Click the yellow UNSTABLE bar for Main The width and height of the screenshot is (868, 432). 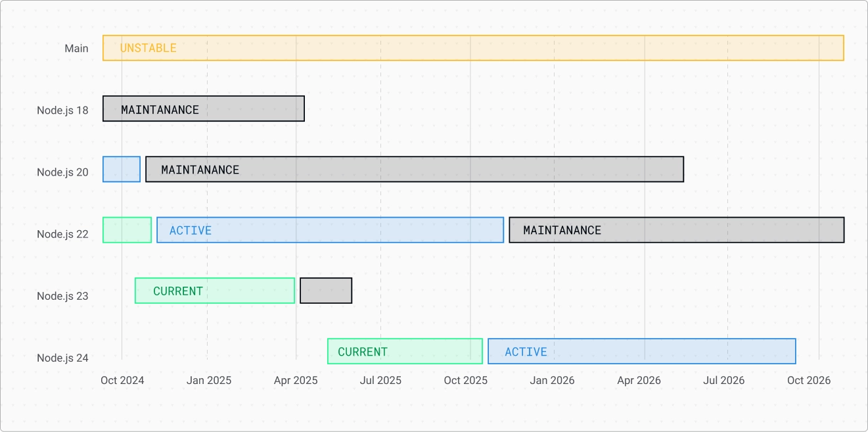tap(473, 48)
